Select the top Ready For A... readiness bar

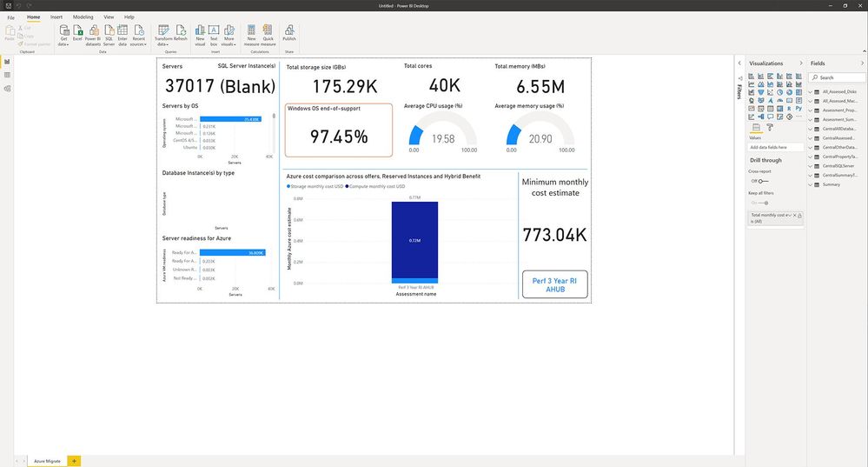pos(233,252)
